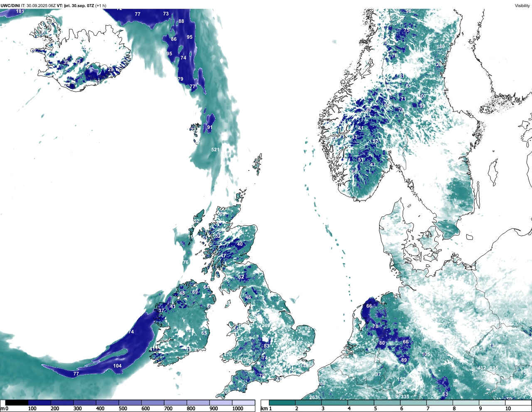Click the 91 value near Faroe Islands
Screen dimensions: 532x412
(210, 128)
